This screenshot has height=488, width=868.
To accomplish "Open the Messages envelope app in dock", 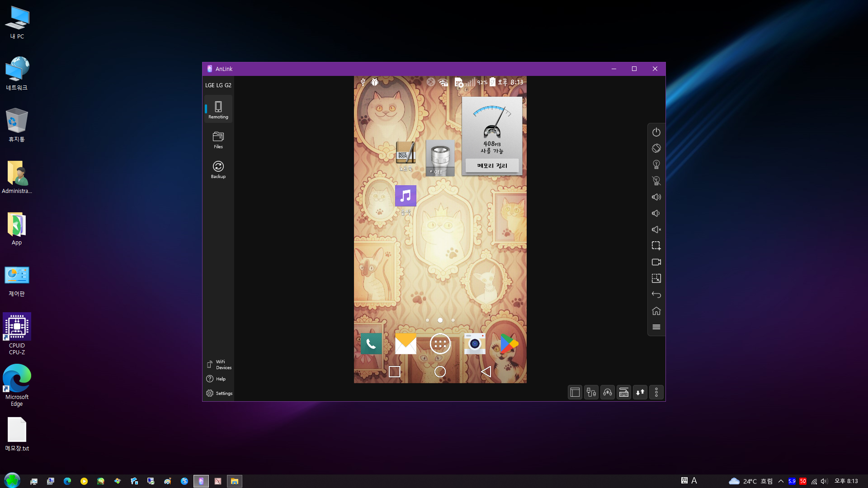I will click(406, 344).
